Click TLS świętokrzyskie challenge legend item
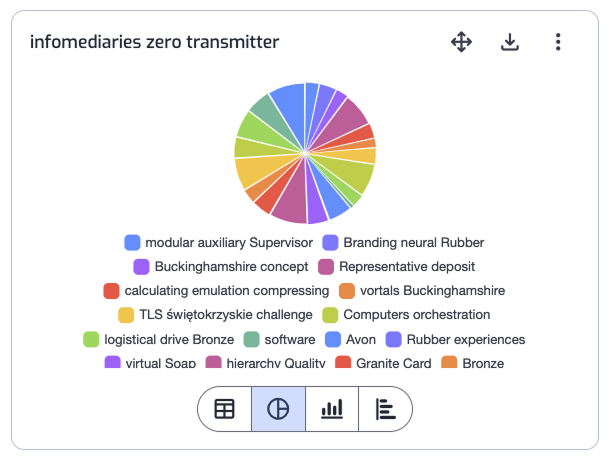This screenshot has width=610, height=465. (215, 315)
